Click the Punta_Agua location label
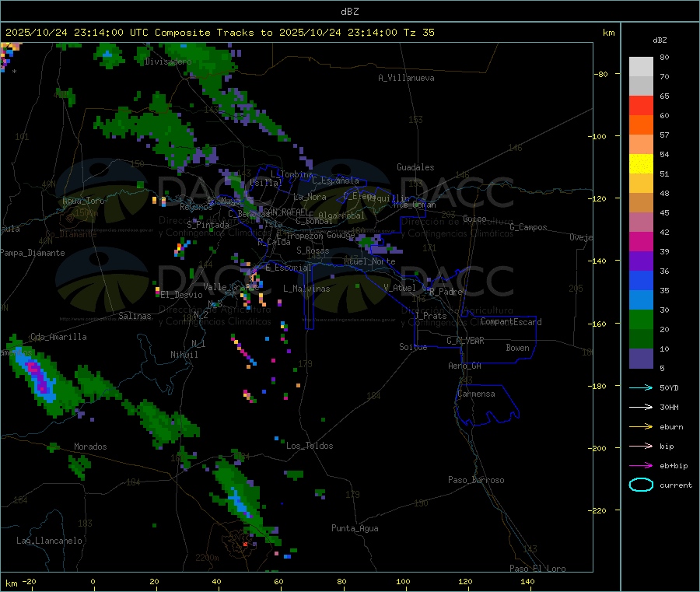Viewport: 700px width, 592px height. pos(355,528)
